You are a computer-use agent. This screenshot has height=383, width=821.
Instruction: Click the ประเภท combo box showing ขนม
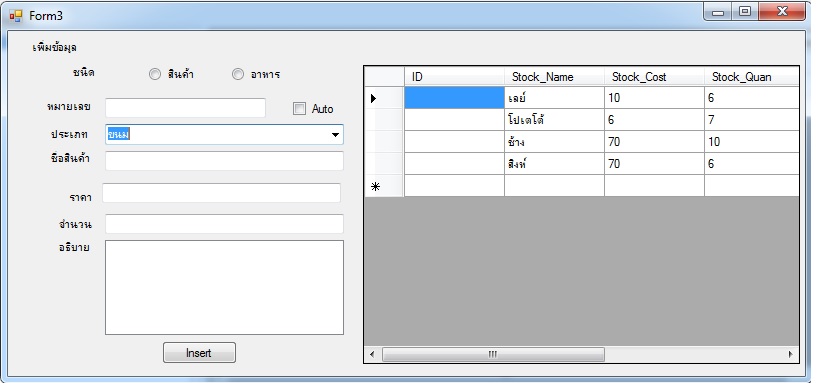[x=224, y=135]
